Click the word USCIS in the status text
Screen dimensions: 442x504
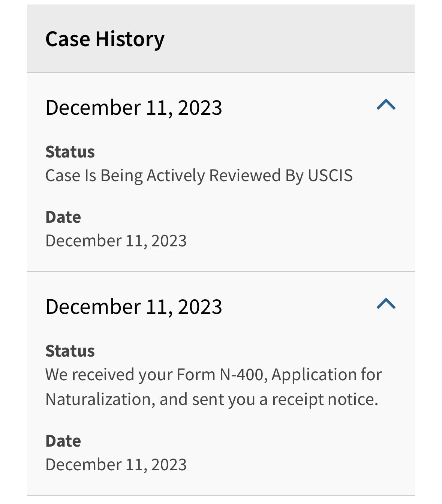click(x=330, y=175)
